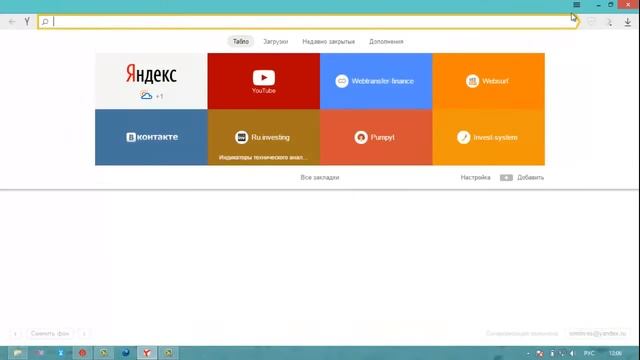Open File Explorer from the taskbar
The image size is (640, 360).
(18, 353)
